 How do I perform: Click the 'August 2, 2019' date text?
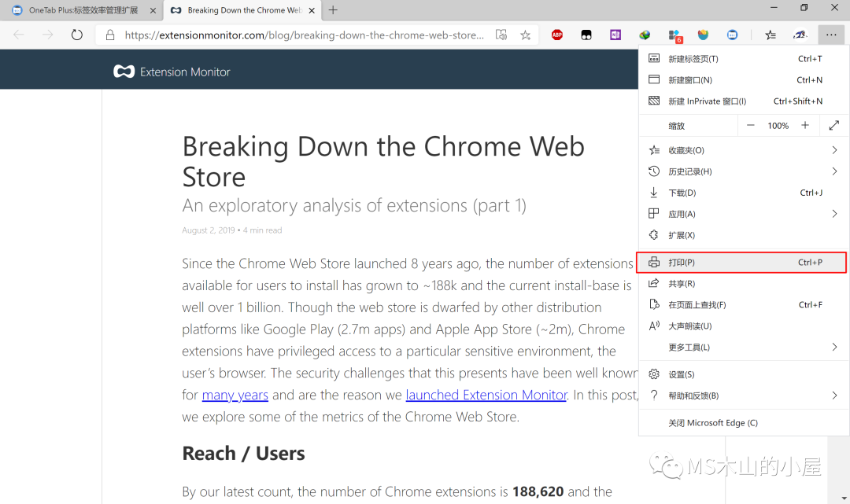tap(208, 230)
